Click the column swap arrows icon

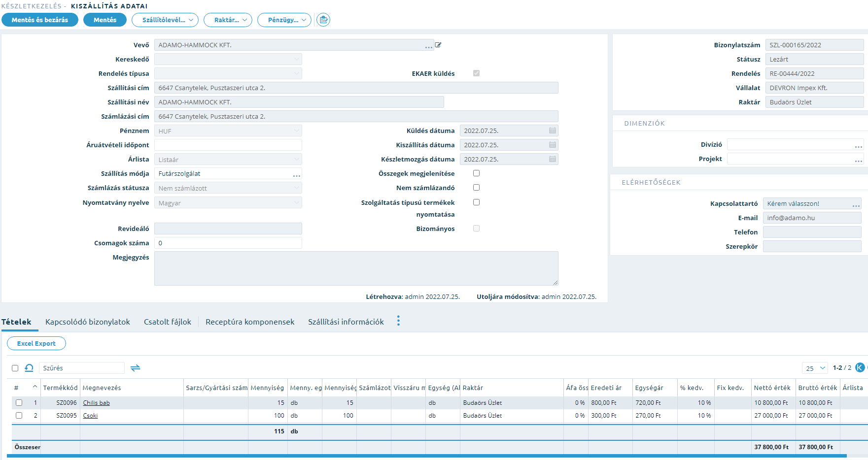click(136, 368)
